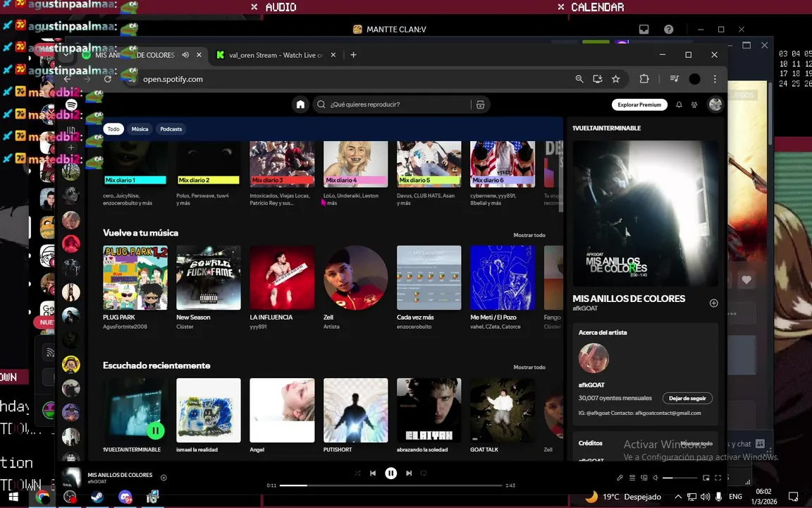The image size is (812, 508).
Task: Open Chrome profile black avatar
Action: click(694, 79)
